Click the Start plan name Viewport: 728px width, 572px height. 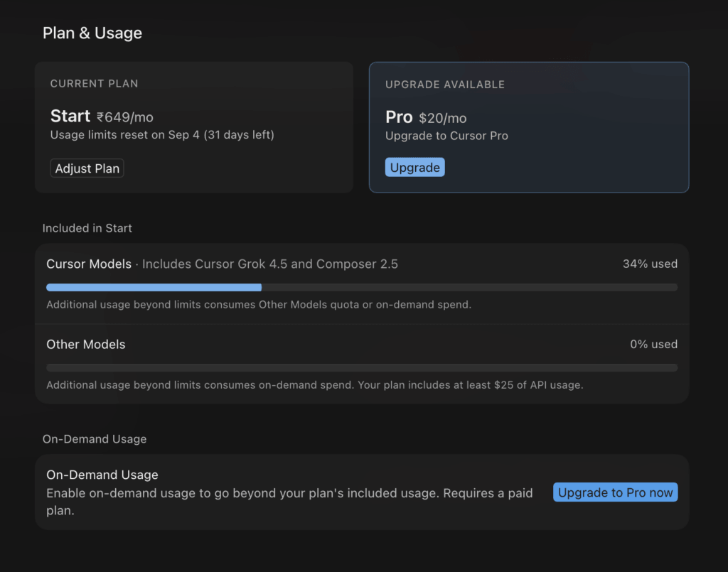click(70, 116)
